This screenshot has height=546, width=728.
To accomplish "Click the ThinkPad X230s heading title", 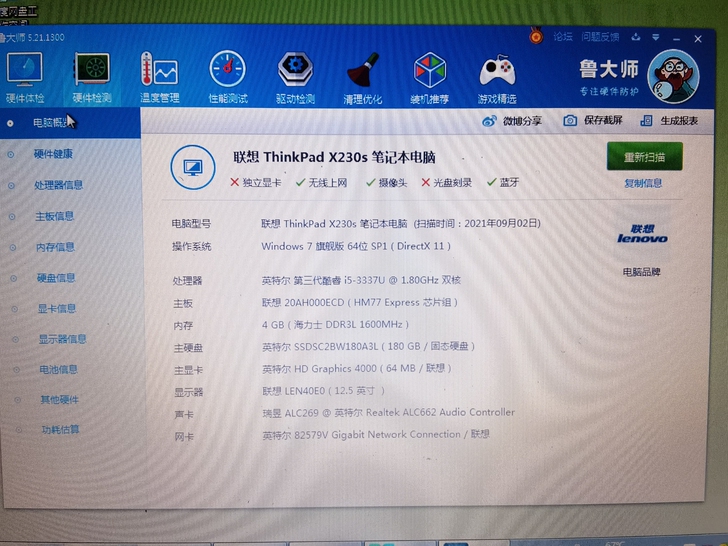I will pos(334,157).
